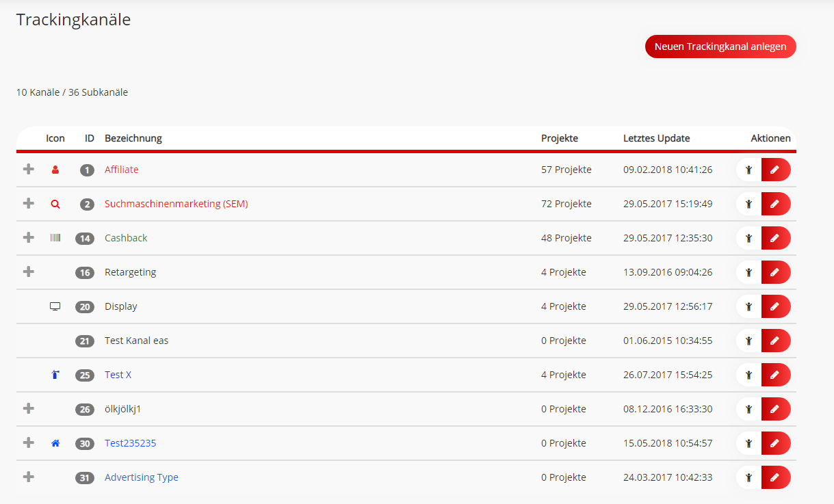This screenshot has height=504, width=834.
Task: Click the person icon for Test X
Action: [x=748, y=375]
